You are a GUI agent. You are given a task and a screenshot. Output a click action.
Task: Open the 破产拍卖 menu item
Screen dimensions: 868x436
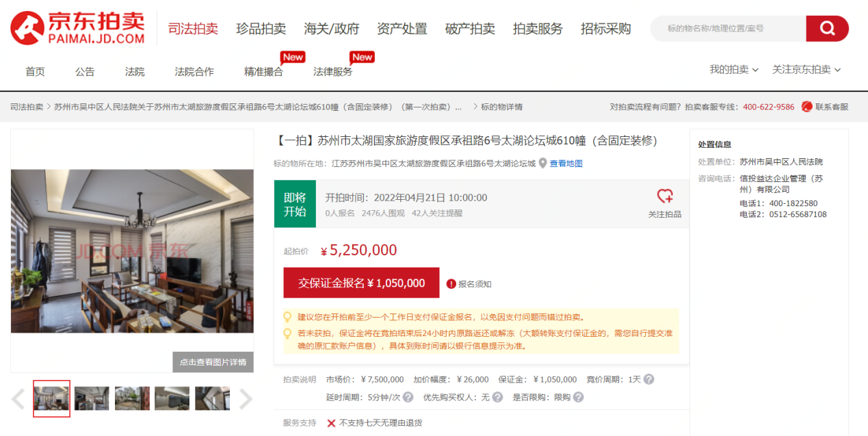pyautogui.click(x=469, y=29)
